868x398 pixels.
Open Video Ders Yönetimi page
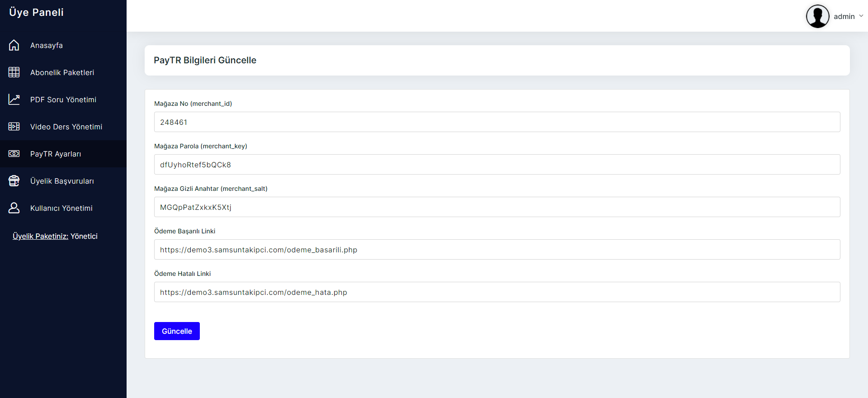click(63, 127)
